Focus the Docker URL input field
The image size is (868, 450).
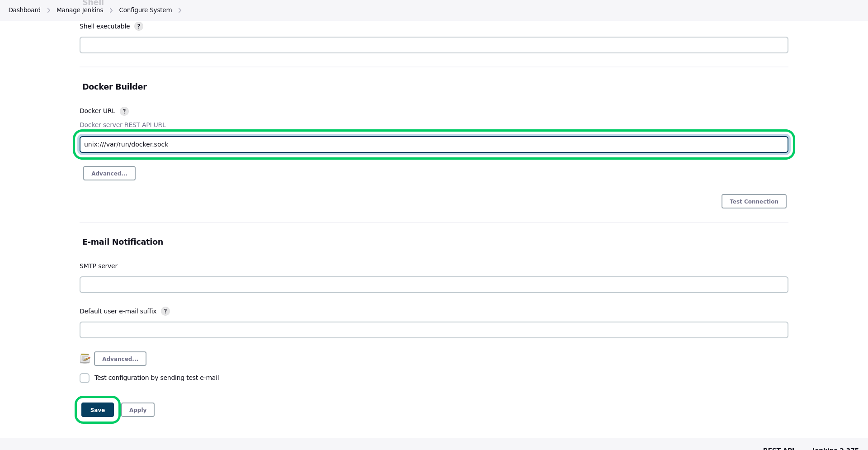tap(434, 144)
